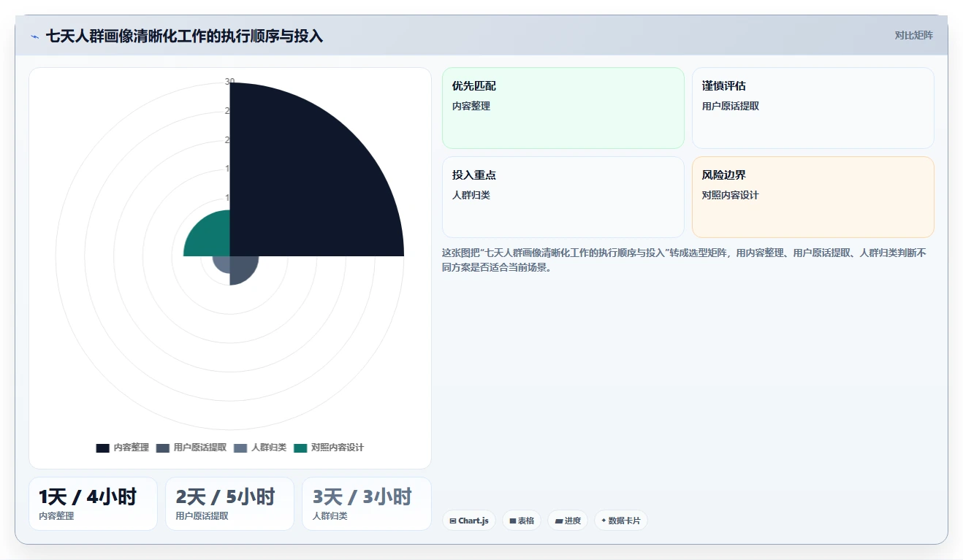Toggle the 内容整理 legend entry
This screenshot has height=560, width=963.
122,448
